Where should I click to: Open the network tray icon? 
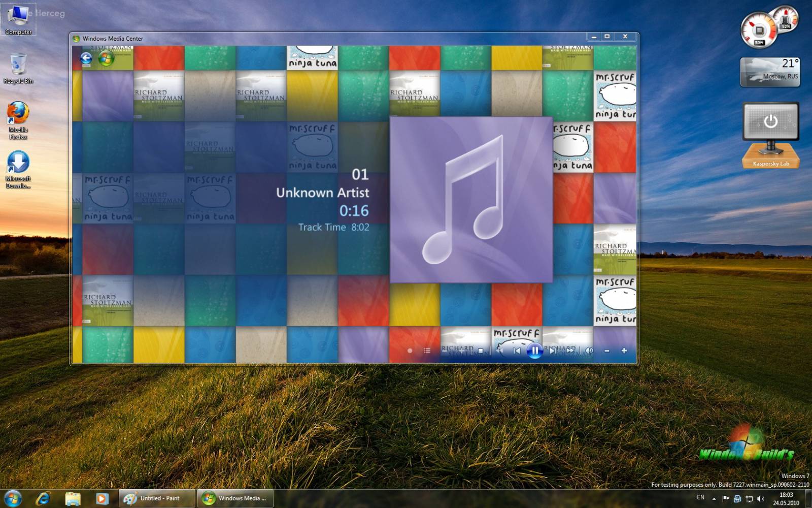point(749,499)
